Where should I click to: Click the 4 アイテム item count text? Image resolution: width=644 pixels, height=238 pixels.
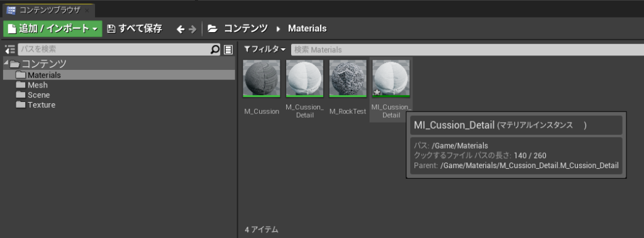262,230
